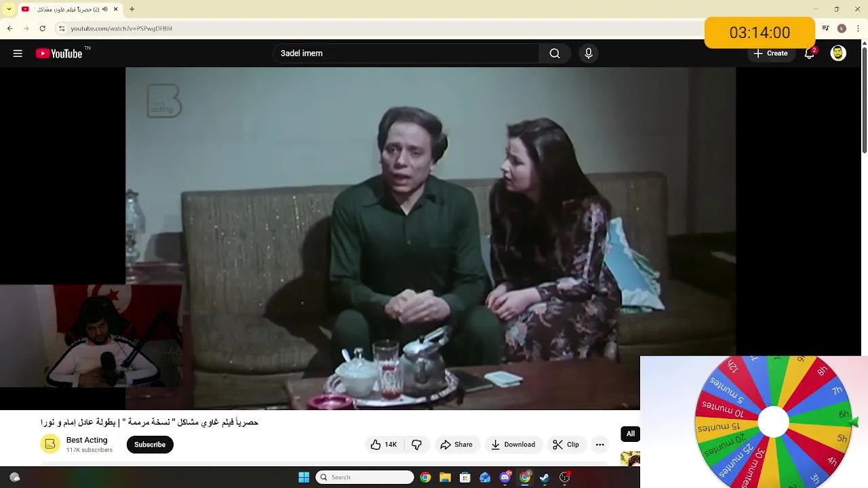Image resolution: width=868 pixels, height=488 pixels.
Task: Go forward in the browser
Action: point(26,28)
